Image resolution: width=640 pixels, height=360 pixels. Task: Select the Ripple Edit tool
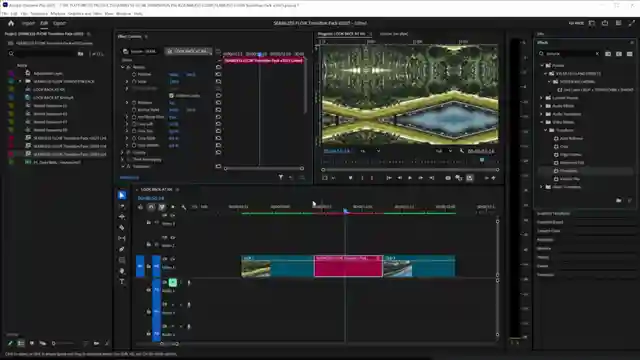[122, 217]
